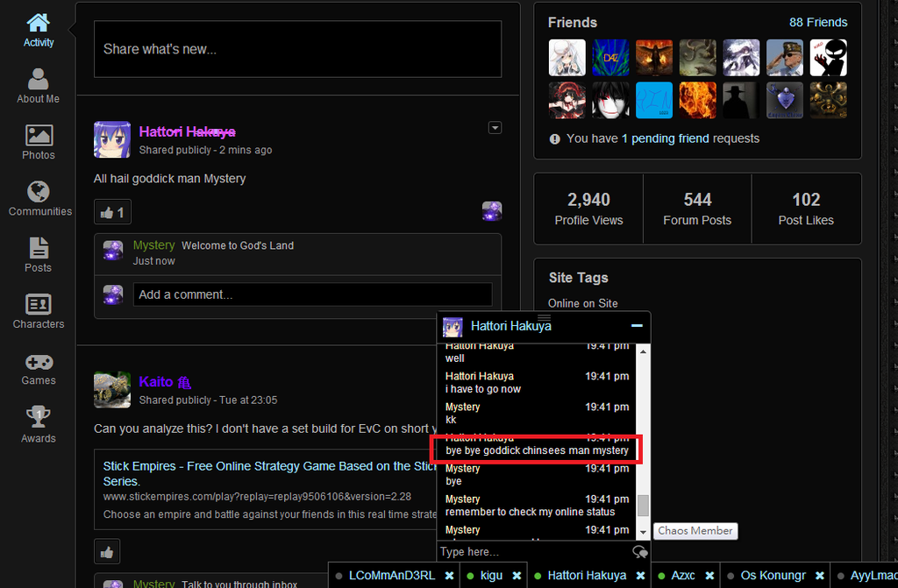Close the Os Konungr chat tab
The height and width of the screenshot is (588, 898).
click(x=820, y=576)
